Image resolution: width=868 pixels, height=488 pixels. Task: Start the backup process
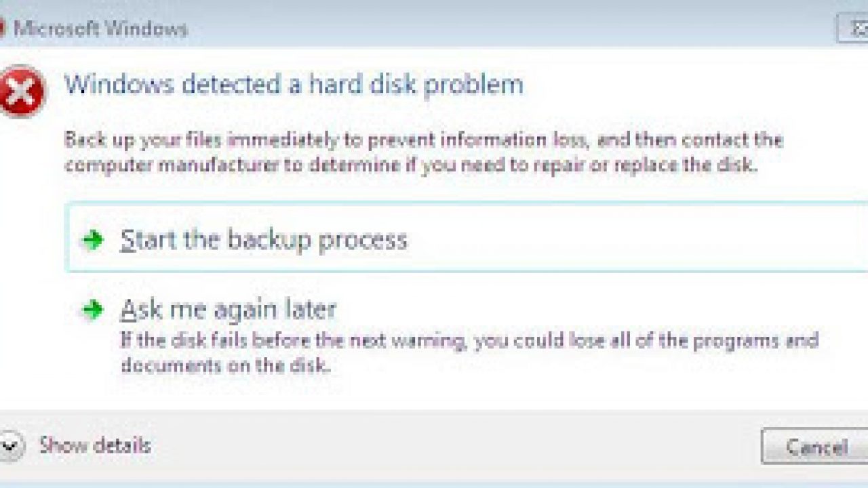click(264, 240)
